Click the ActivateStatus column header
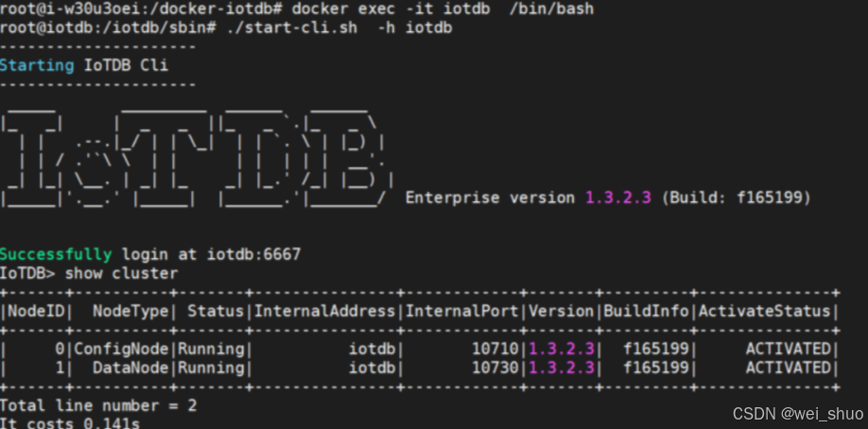This screenshot has height=429, width=868. point(764,311)
